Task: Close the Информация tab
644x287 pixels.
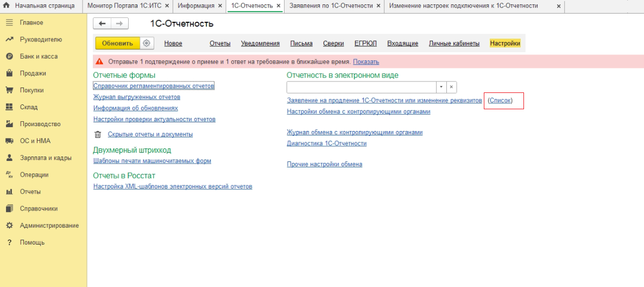Action: [220, 6]
